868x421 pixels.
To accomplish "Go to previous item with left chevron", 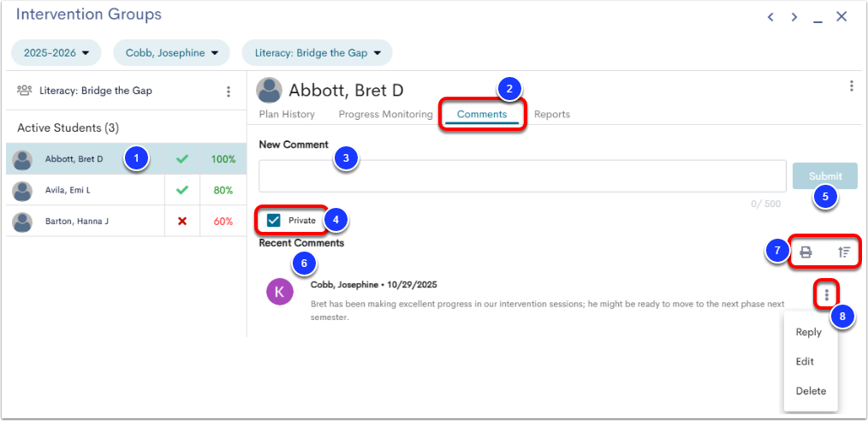I will tap(770, 17).
